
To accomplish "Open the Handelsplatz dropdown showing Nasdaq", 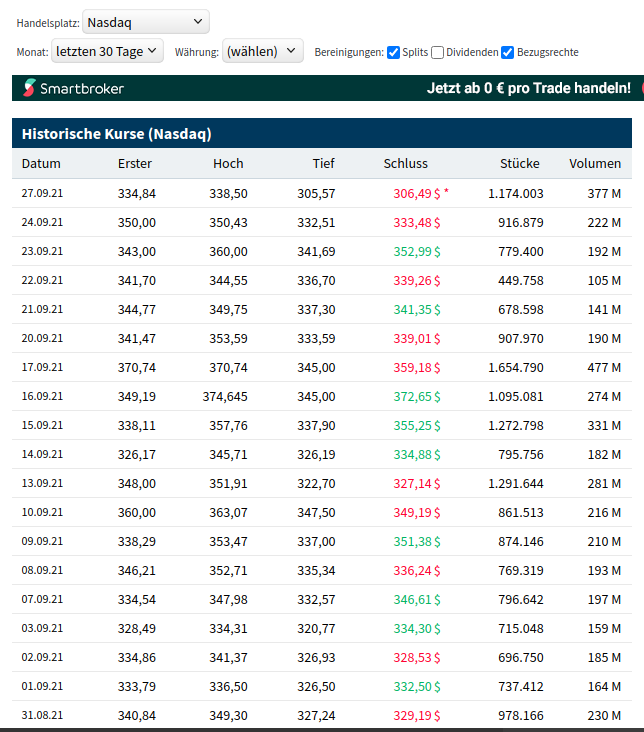I will [146, 21].
